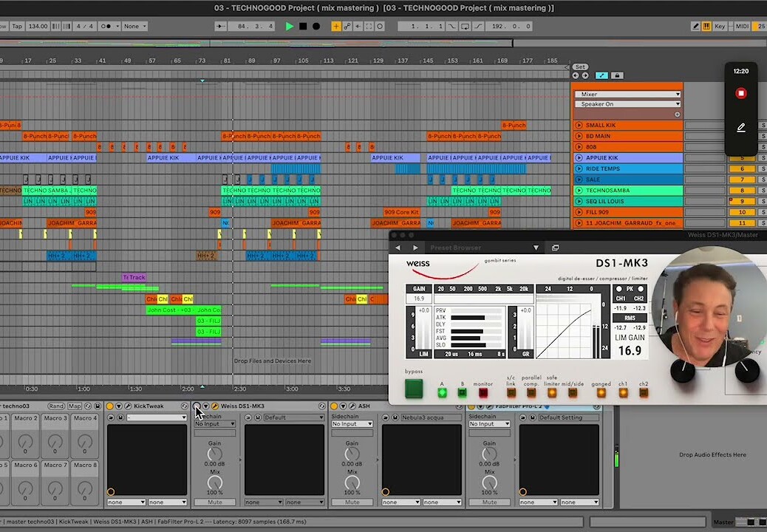Image resolution: width=767 pixels, height=532 pixels.
Task: Toggle the Follow playback button
Action: pos(221,27)
